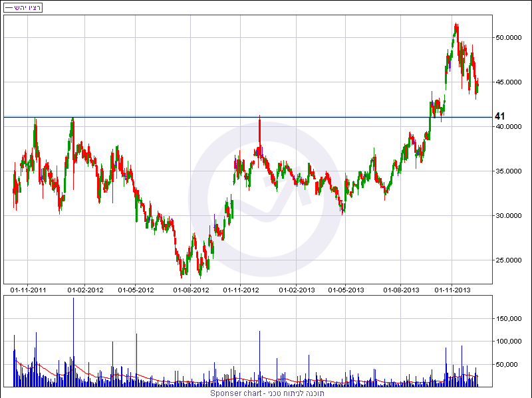
Task: Click the 01-05-2012 date label
Action: (136, 290)
